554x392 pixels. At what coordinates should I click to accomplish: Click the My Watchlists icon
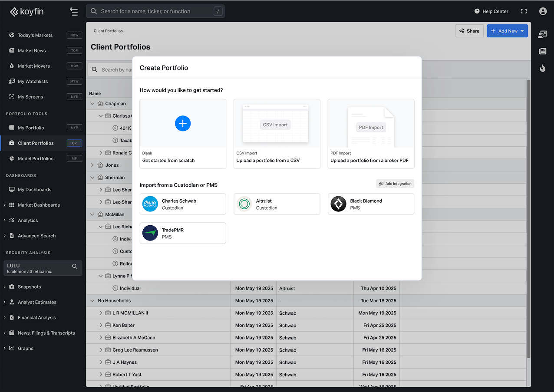pos(12,82)
